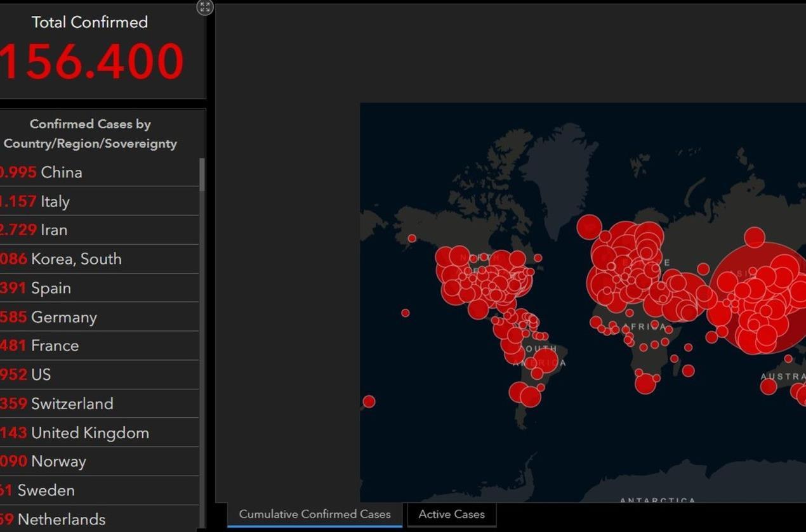Choose Sweden in country list
Image resolution: width=806 pixels, height=532 pixels.
click(x=46, y=490)
